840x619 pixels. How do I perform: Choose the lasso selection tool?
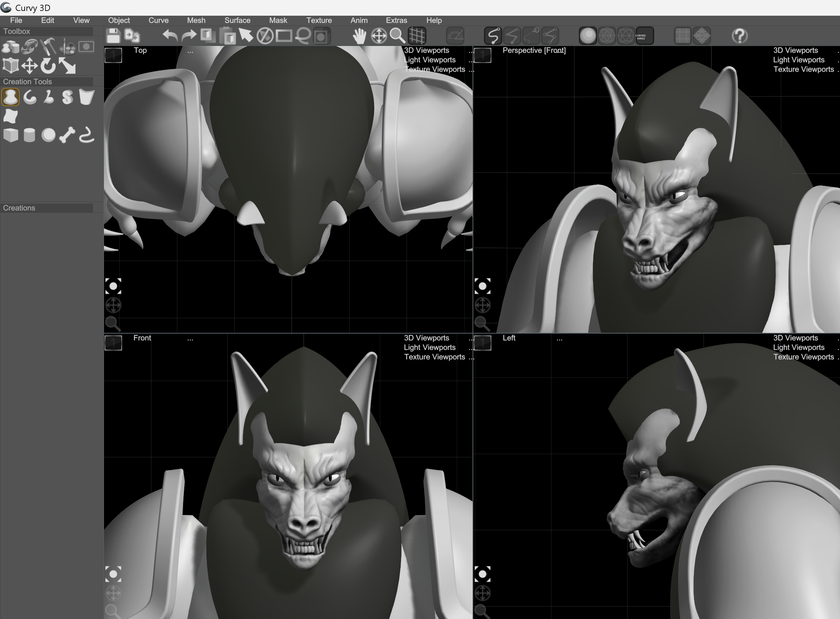coord(303,36)
